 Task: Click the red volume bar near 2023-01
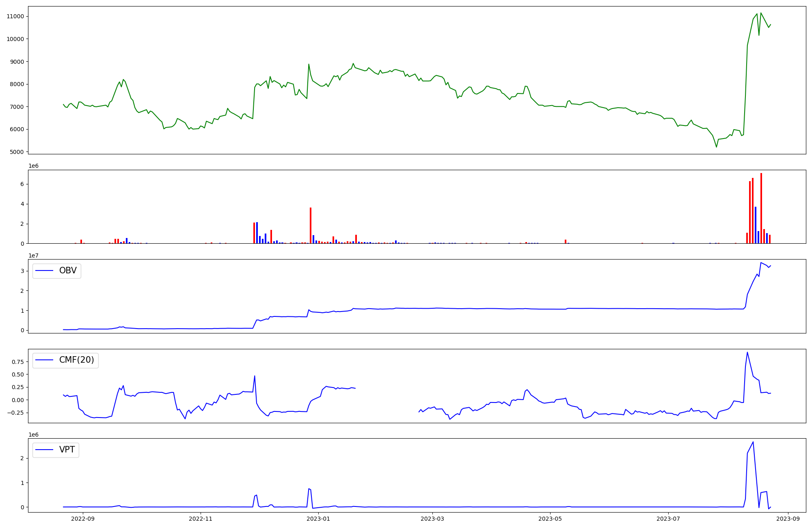(311, 225)
